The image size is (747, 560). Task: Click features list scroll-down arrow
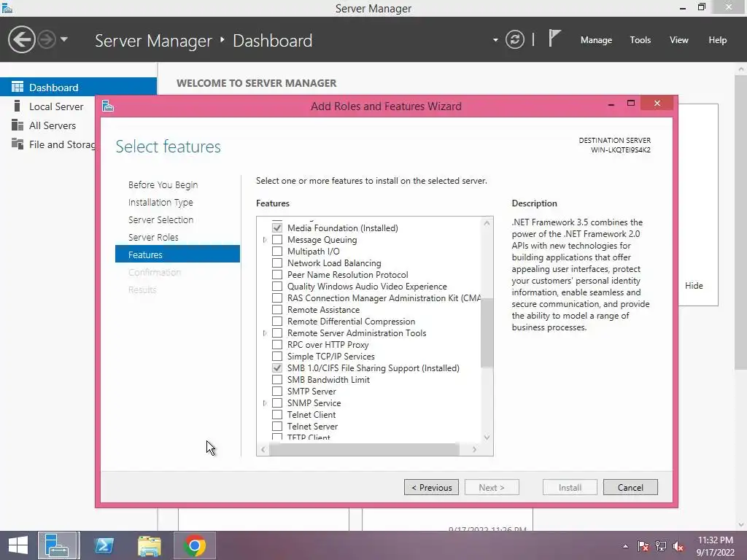(487, 437)
